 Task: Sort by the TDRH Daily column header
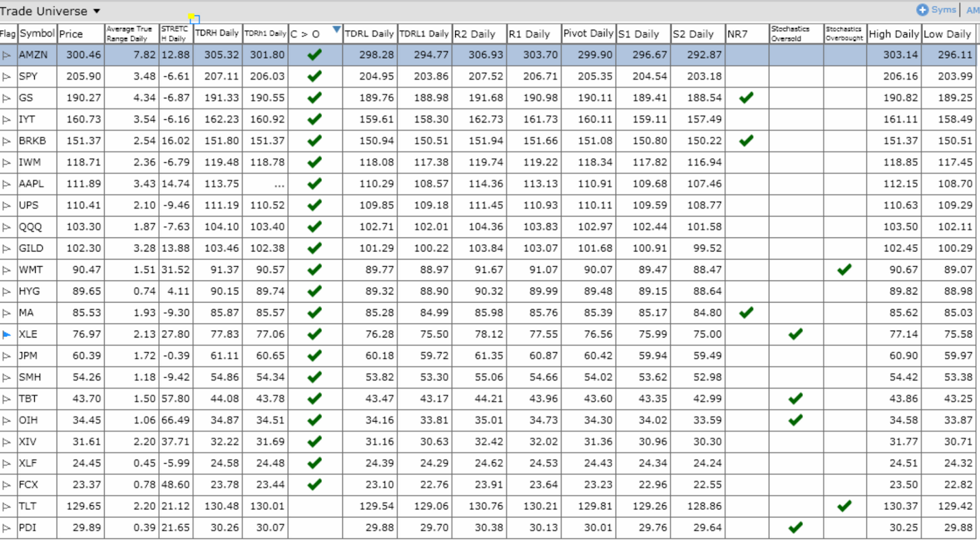pyautogui.click(x=217, y=34)
